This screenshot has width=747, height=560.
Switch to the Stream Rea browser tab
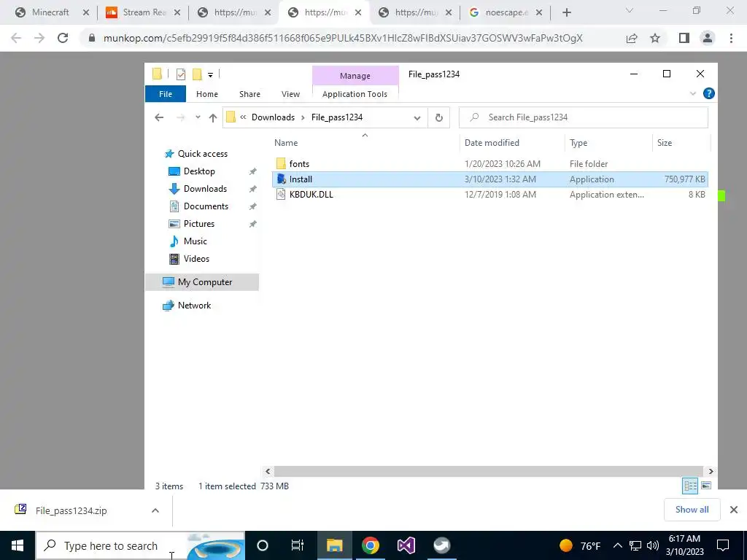pos(144,12)
